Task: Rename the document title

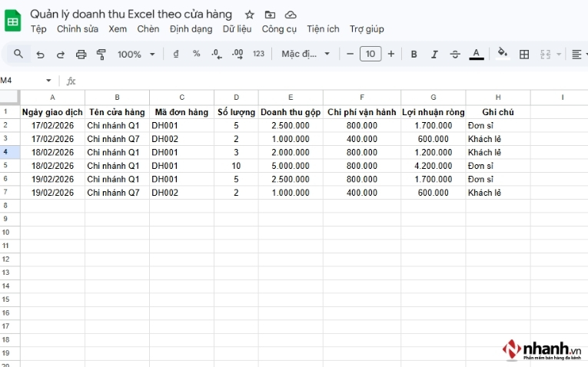Action: pyautogui.click(x=131, y=15)
